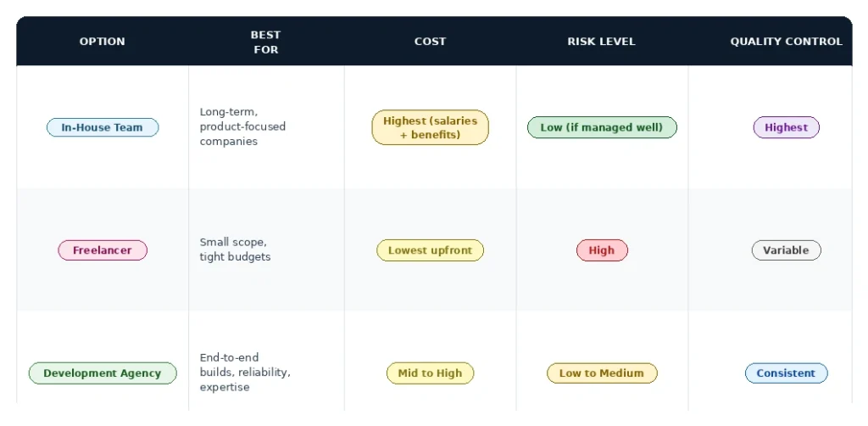Click the Low to Medium risk tag
Image resolution: width=868 pixels, height=426 pixels.
click(601, 373)
